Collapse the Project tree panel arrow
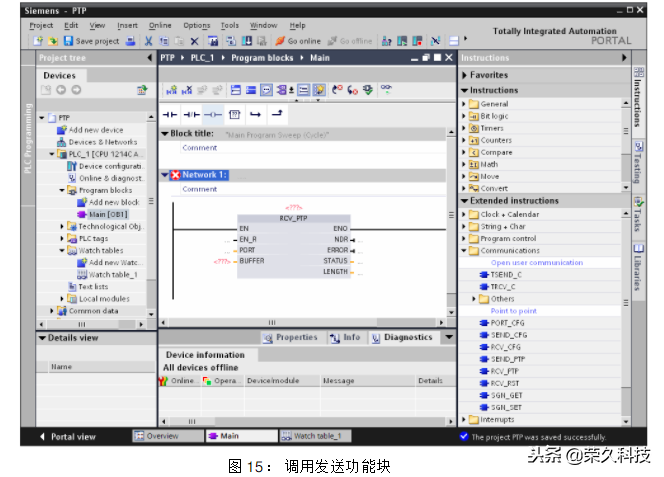 (149, 58)
